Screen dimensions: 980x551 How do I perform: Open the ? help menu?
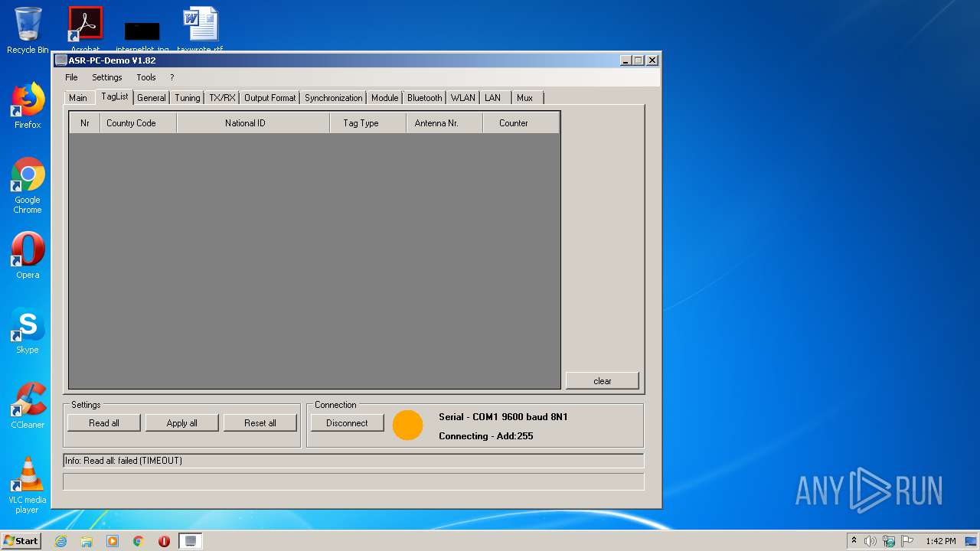(x=172, y=77)
